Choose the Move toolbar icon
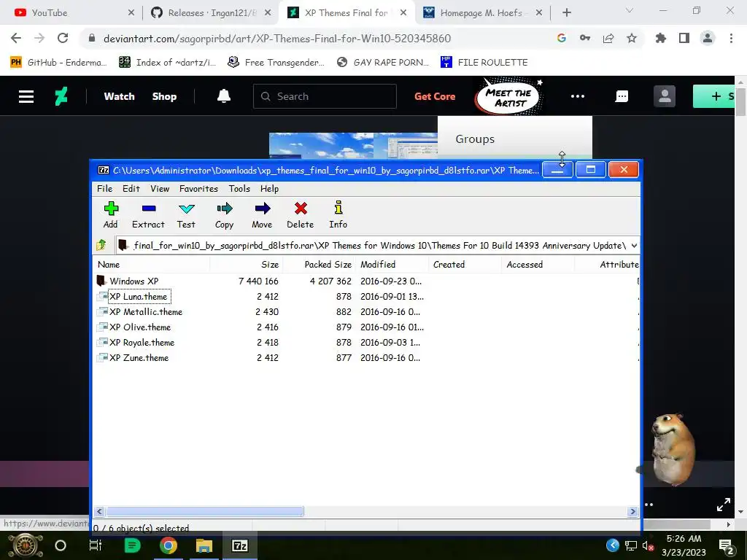Image resolution: width=747 pixels, height=560 pixels. pyautogui.click(x=262, y=215)
